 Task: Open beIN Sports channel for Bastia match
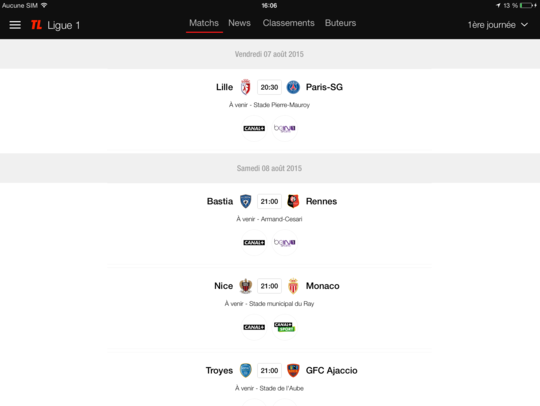pyautogui.click(x=284, y=242)
